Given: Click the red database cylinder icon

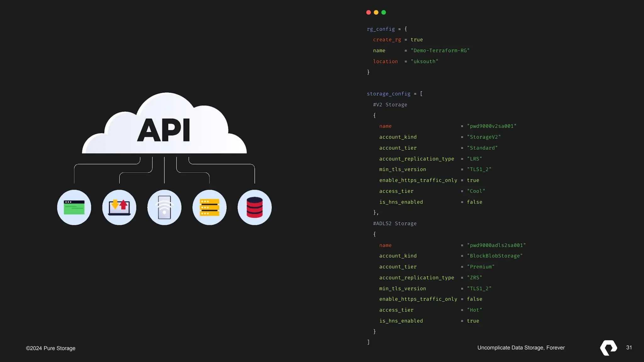Looking at the screenshot, I should (x=254, y=207).
